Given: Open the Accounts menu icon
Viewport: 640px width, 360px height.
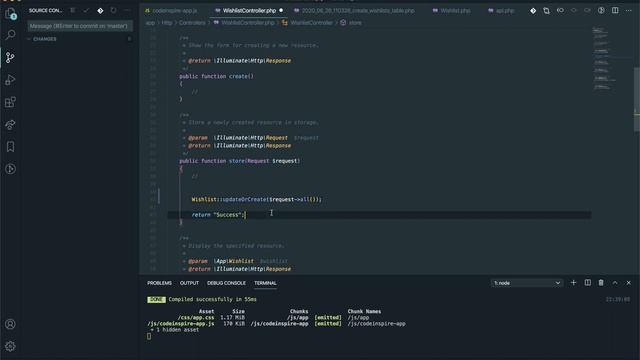Looking at the screenshot, I should 10,324.
